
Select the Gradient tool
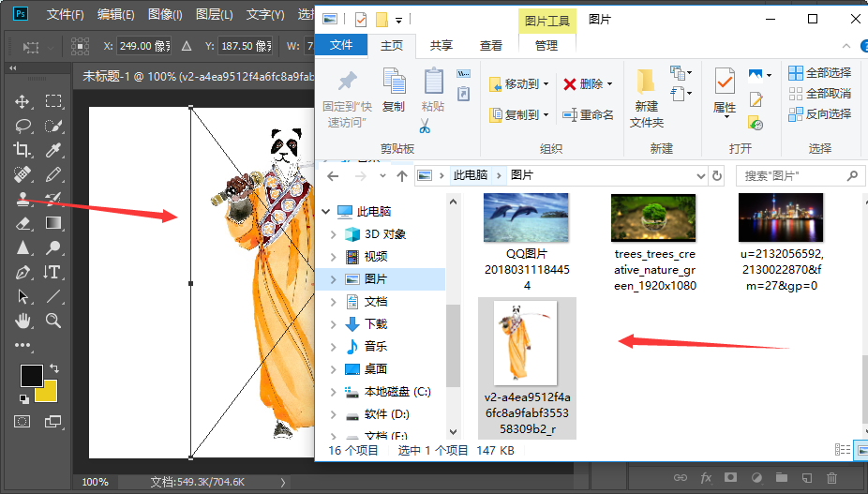[53, 223]
